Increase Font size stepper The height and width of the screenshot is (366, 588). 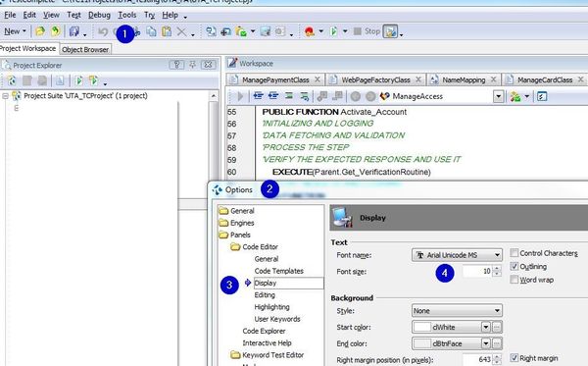coord(497,269)
